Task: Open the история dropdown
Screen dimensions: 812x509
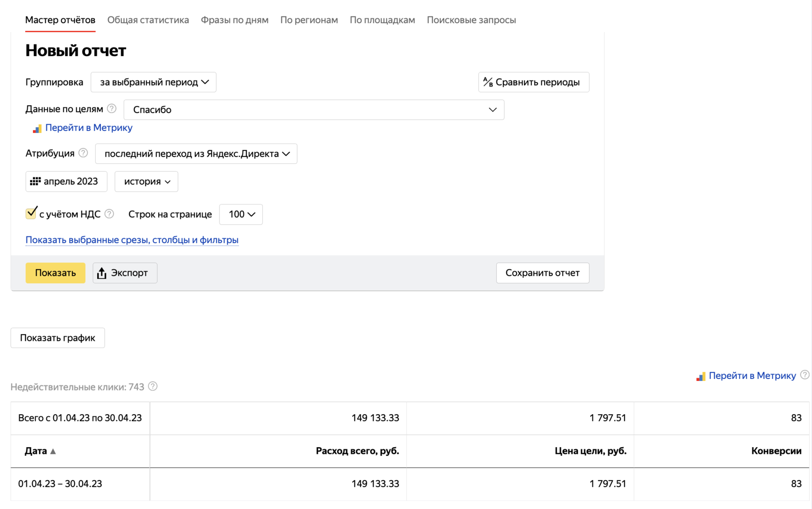Action: coord(146,182)
